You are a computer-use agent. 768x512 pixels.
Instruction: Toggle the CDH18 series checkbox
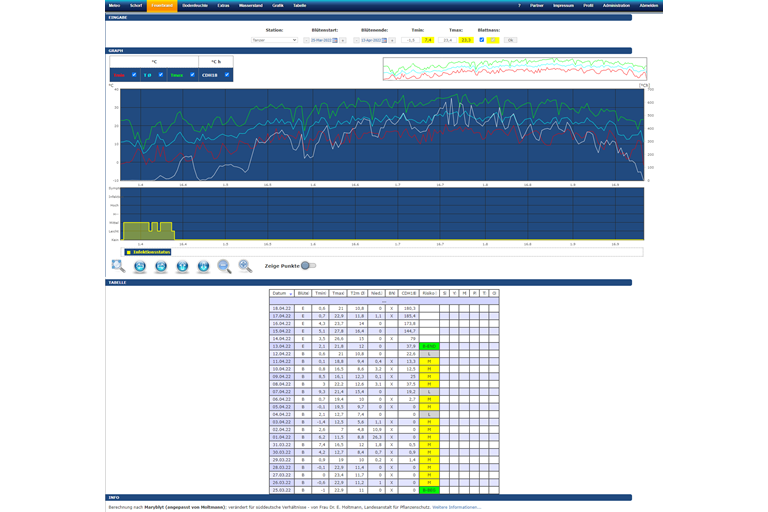pos(227,75)
